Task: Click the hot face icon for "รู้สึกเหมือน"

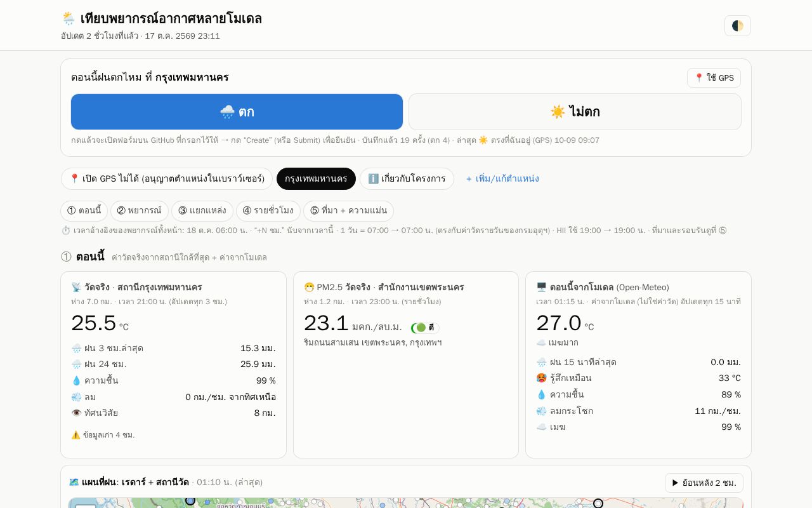Action: [541, 378]
